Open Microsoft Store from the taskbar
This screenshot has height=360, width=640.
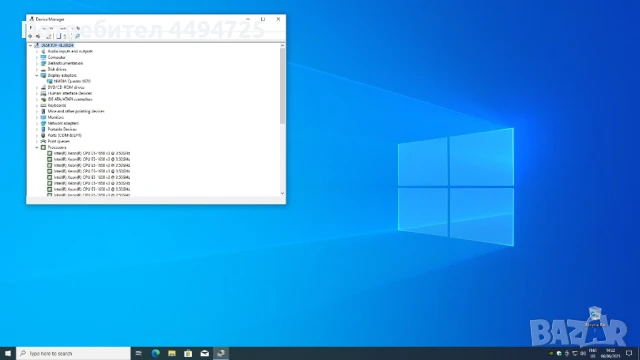188,353
